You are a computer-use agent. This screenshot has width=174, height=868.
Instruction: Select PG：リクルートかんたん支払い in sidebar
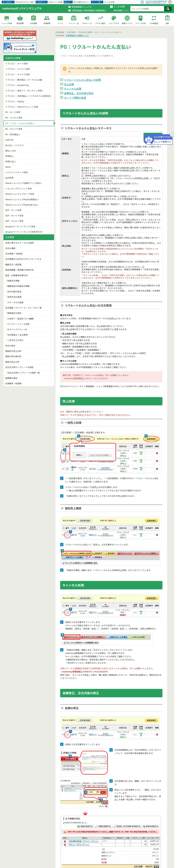29,123
